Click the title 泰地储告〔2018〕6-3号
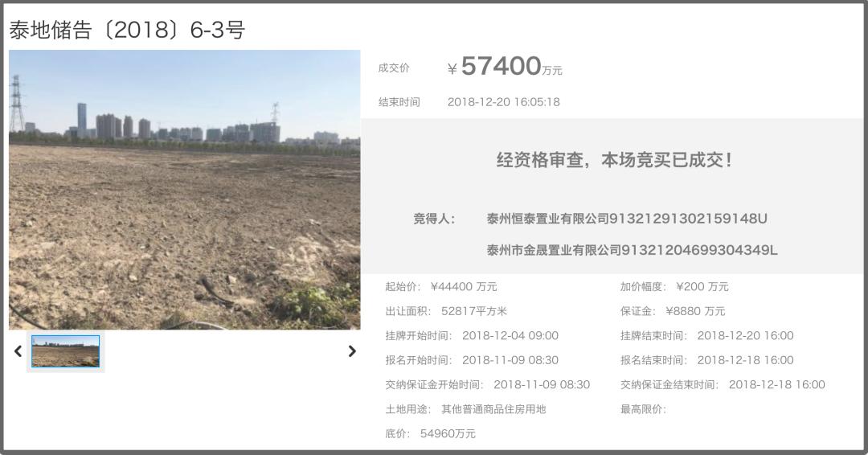The height and width of the screenshot is (455, 868). click(127, 30)
